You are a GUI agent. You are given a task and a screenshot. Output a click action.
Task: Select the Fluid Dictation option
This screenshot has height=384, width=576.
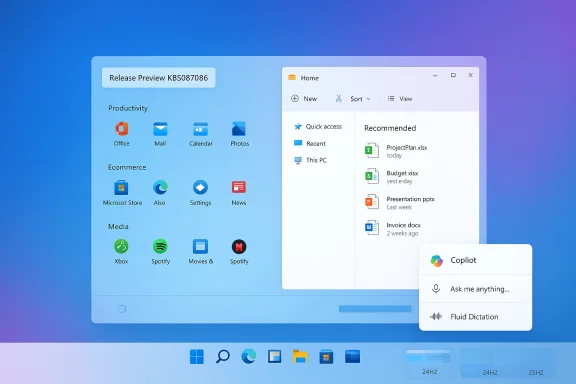[x=475, y=317]
